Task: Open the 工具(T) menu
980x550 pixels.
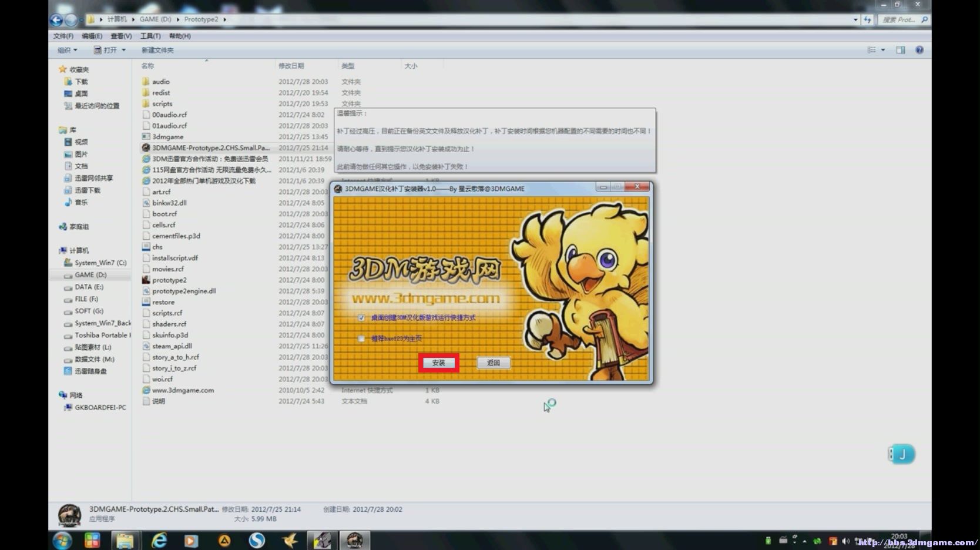Action: [150, 36]
